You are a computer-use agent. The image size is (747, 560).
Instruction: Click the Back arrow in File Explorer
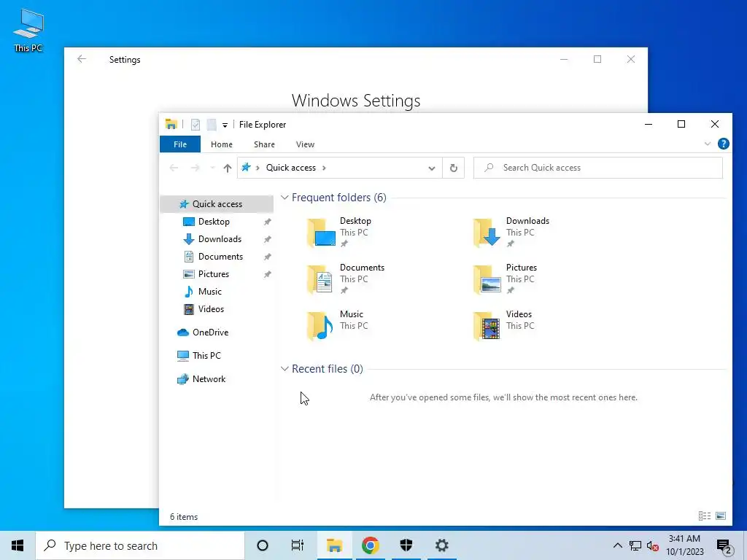tap(174, 168)
